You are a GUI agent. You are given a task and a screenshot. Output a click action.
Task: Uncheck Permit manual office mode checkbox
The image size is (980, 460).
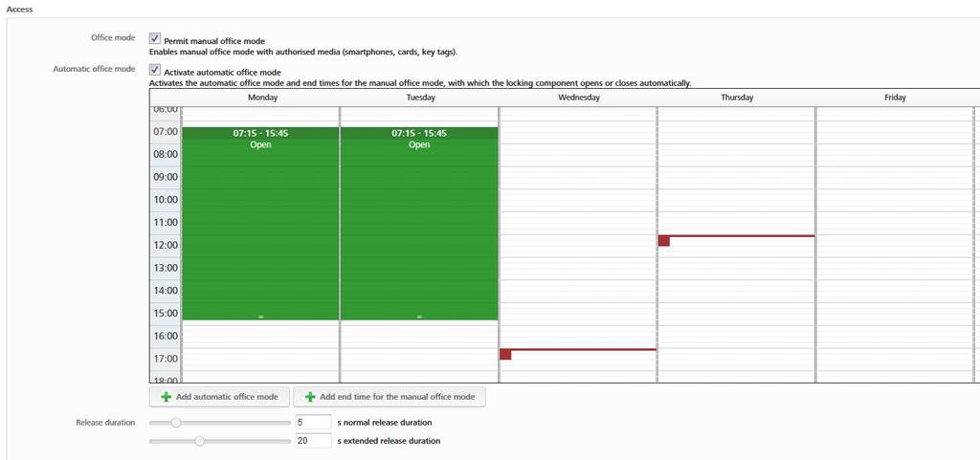155,38
